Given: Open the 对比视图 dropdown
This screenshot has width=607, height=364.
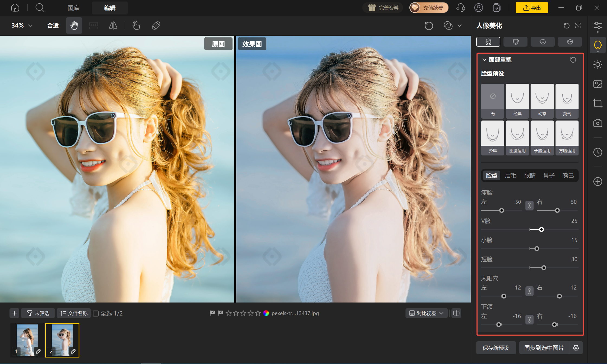Looking at the screenshot, I should [426, 313].
